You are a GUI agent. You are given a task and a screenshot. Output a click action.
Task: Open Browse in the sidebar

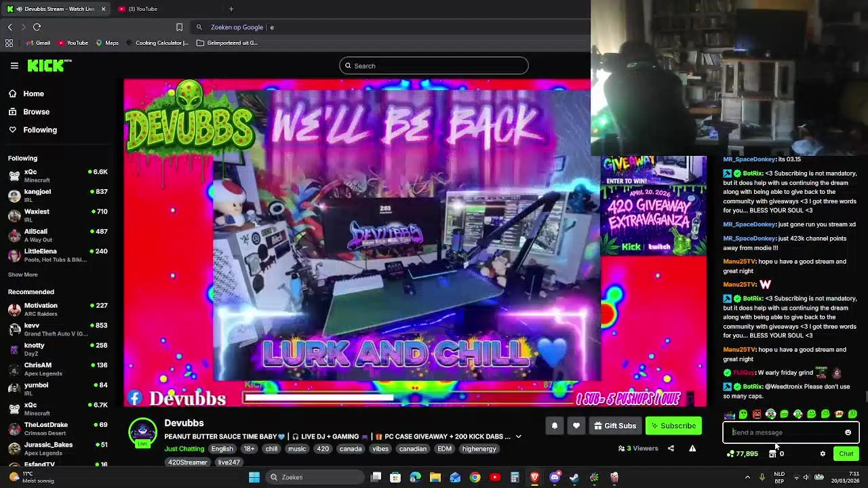click(x=36, y=112)
